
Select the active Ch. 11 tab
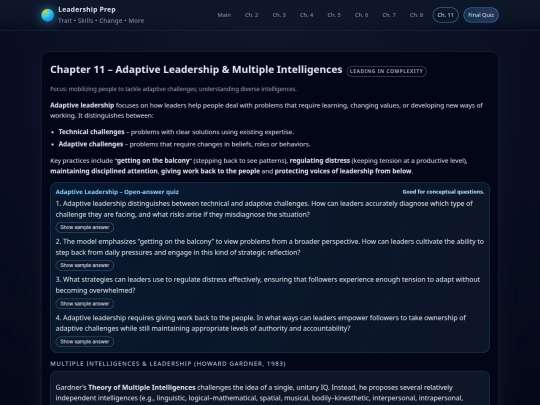[446, 15]
